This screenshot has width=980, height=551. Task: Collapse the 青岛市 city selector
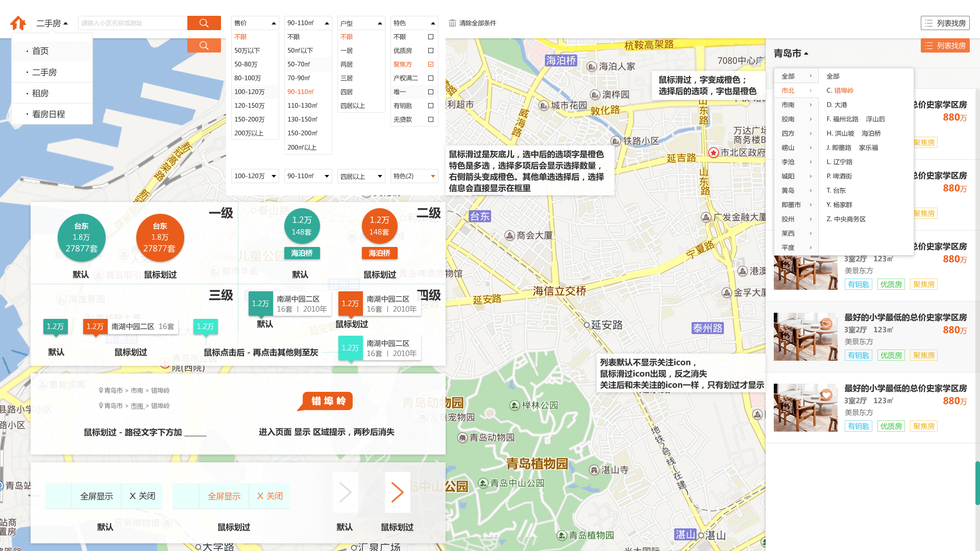(x=791, y=53)
